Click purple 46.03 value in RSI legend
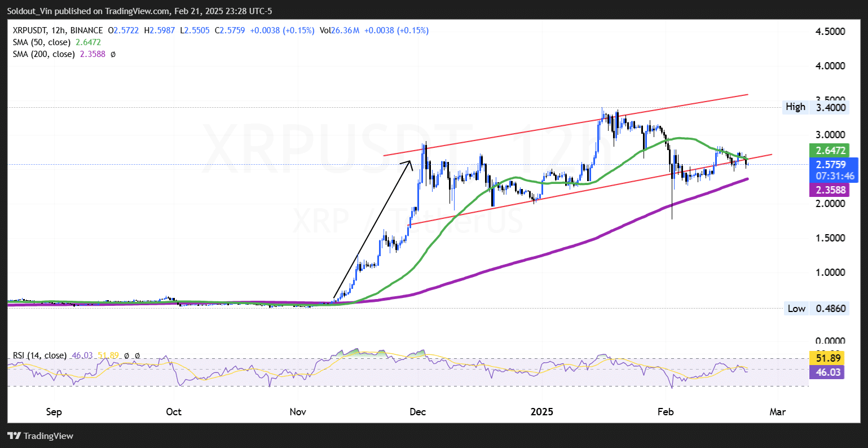 [x=81, y=356]
